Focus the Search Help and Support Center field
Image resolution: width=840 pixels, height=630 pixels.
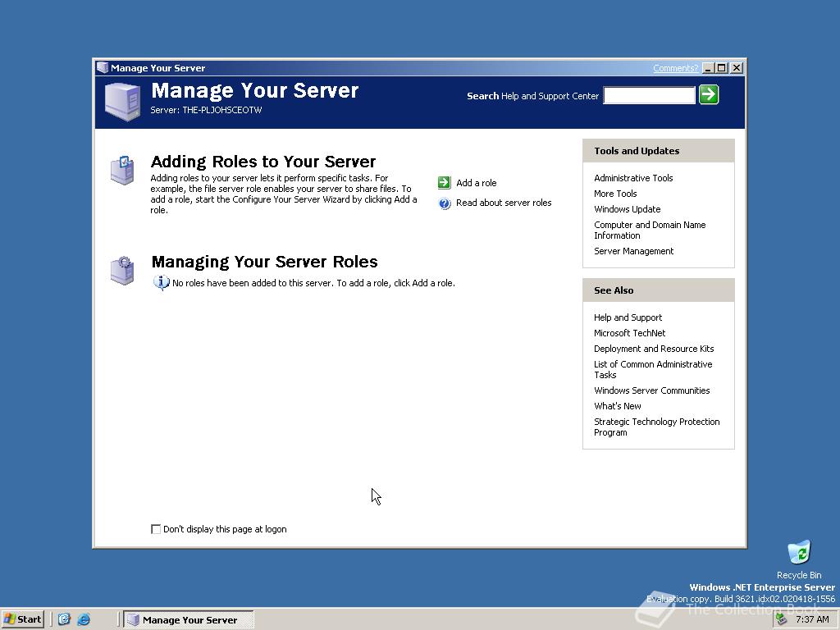click(x=650, y=95)
